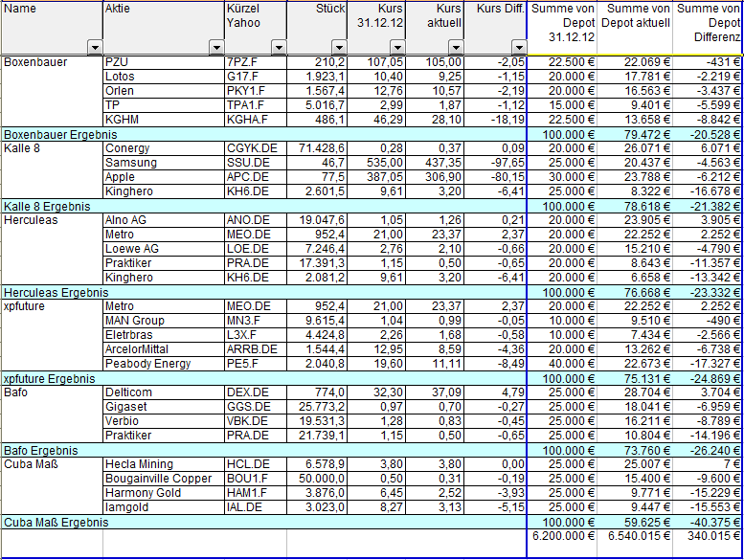This screenshot has height=560, width=744.
Task: Select the Iamgold stock cell
Action: tap(164, 507)
